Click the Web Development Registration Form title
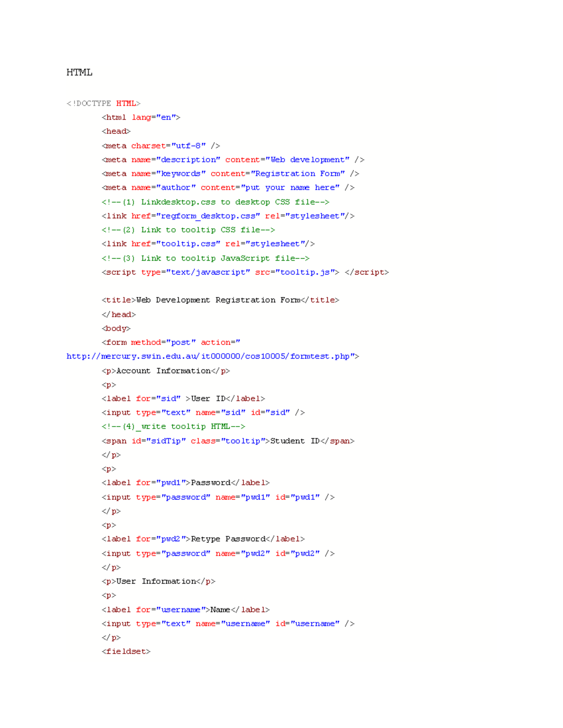Viewport: 563px width, 728px height. (221, 300)
